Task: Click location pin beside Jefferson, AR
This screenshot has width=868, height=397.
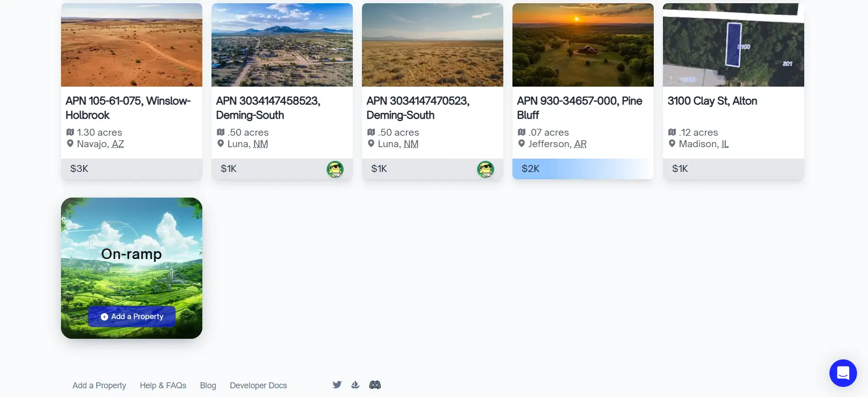Action: (x=522, y=143)
